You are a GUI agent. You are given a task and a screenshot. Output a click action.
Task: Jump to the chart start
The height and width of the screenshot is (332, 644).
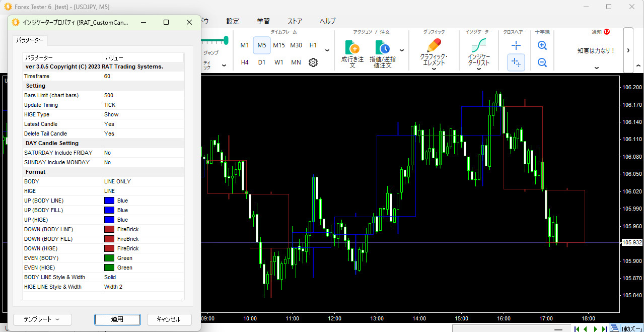[x=577, y=329]
